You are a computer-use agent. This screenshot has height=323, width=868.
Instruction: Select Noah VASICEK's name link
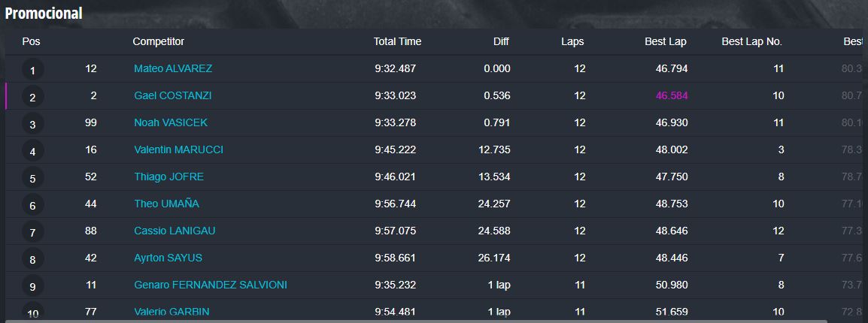pyautogui.click(x=171, y=122)
